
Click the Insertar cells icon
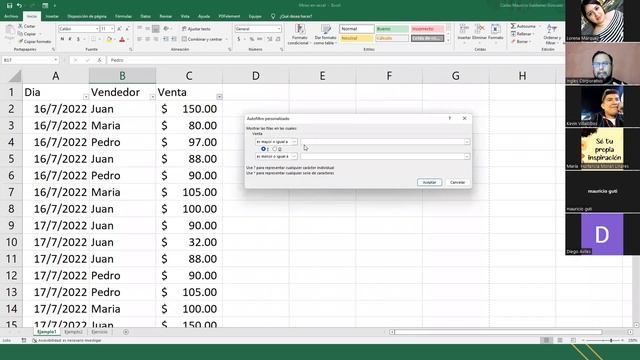(x=464, y=29)
